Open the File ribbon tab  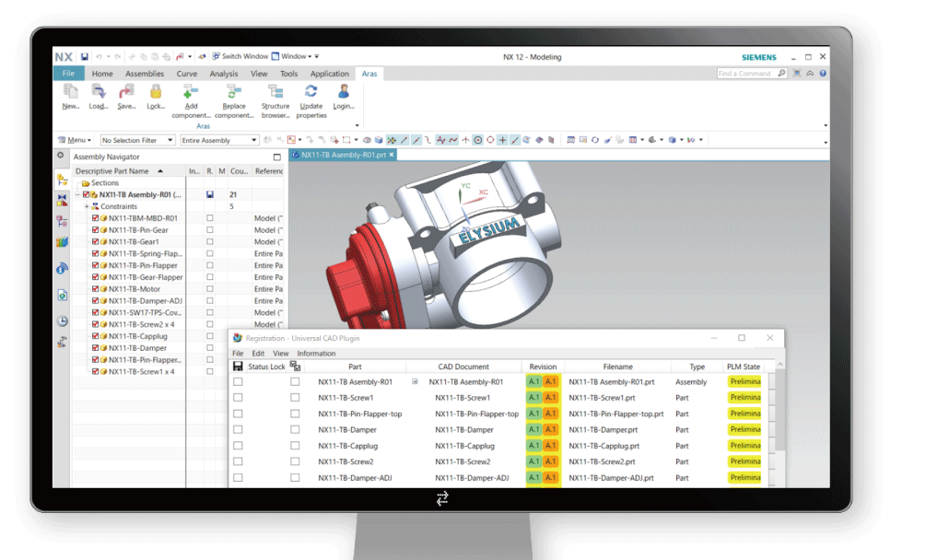click(68, 73)
